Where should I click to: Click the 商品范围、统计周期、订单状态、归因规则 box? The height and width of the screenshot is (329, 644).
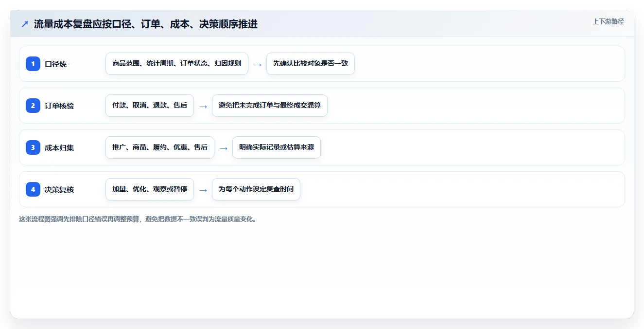(x=177, y=64)
